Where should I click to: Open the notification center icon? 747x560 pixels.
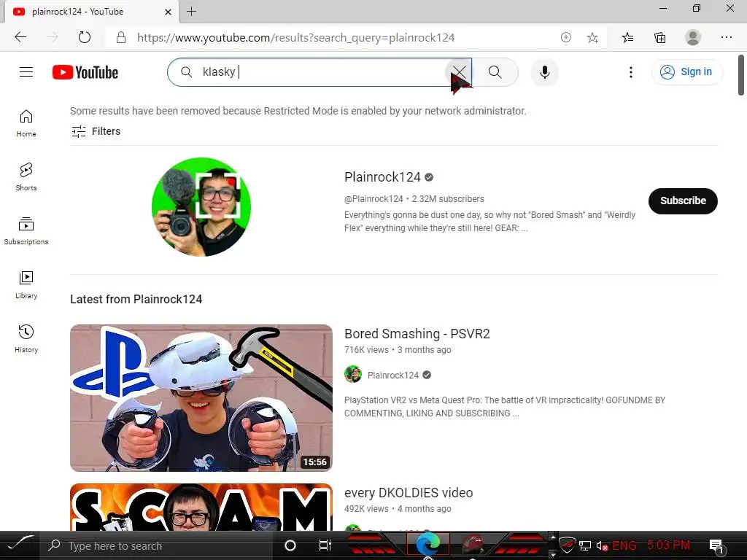pyautogui.click(x=716, y=546)
